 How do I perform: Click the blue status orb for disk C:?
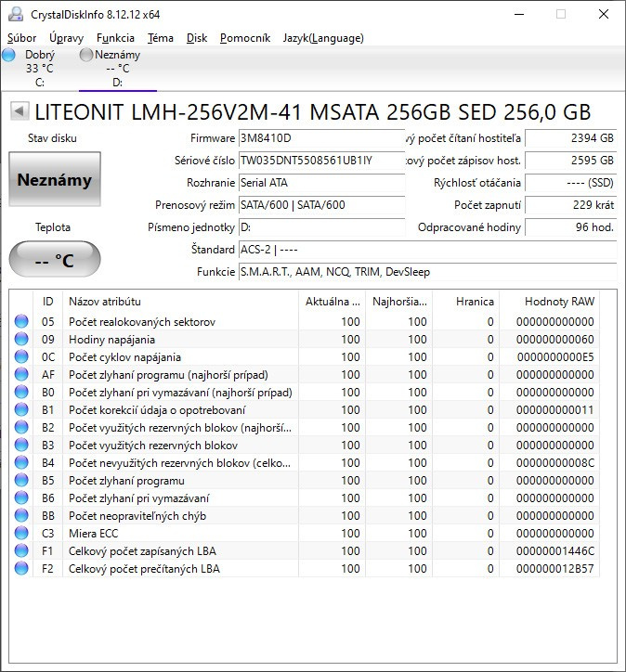click(8, 55)
